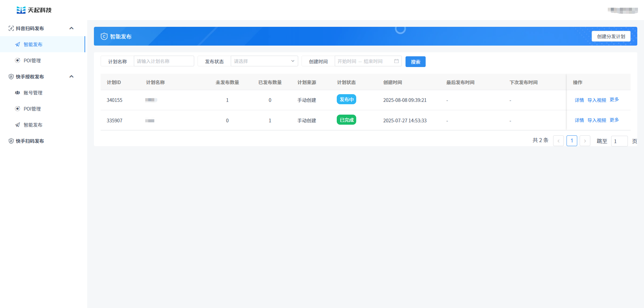
Task: Click the 智能发布 header shield icon
Action: pos(104,37)
